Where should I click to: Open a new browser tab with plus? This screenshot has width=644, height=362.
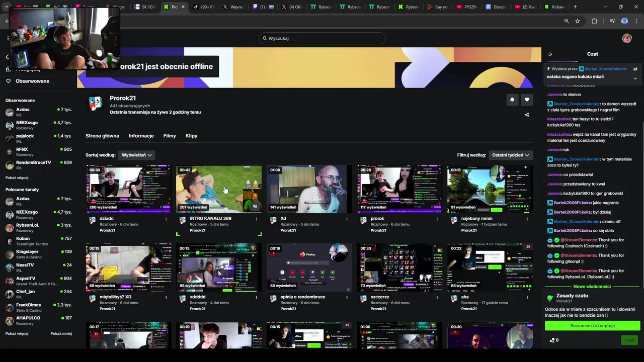pyautogui.click(x=575, y=7)
